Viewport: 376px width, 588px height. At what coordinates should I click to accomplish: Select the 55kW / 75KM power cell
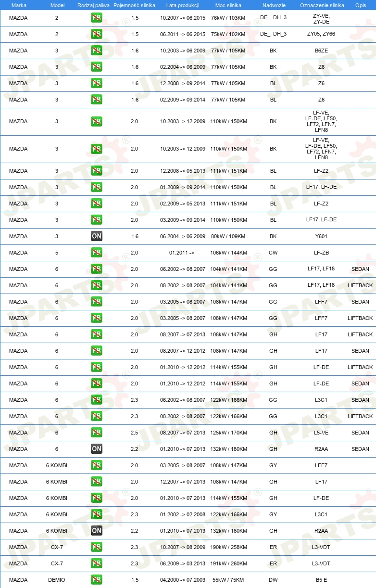click(x=228, y=580)
